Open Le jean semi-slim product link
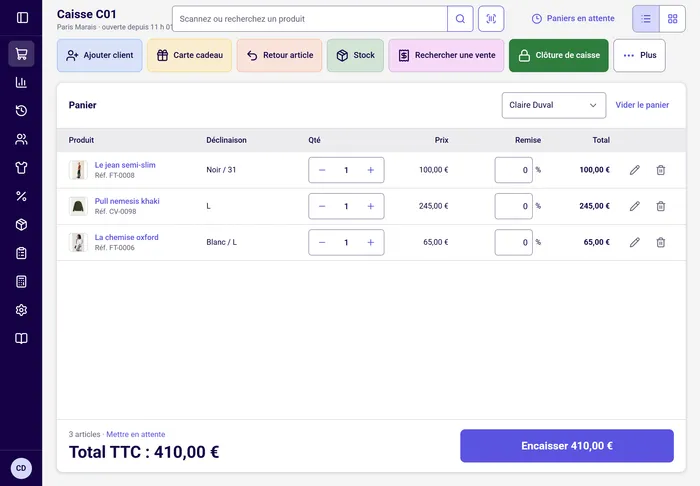Image resolution: width=700 pixels, height=486 pixels. (x=125, y=165)
